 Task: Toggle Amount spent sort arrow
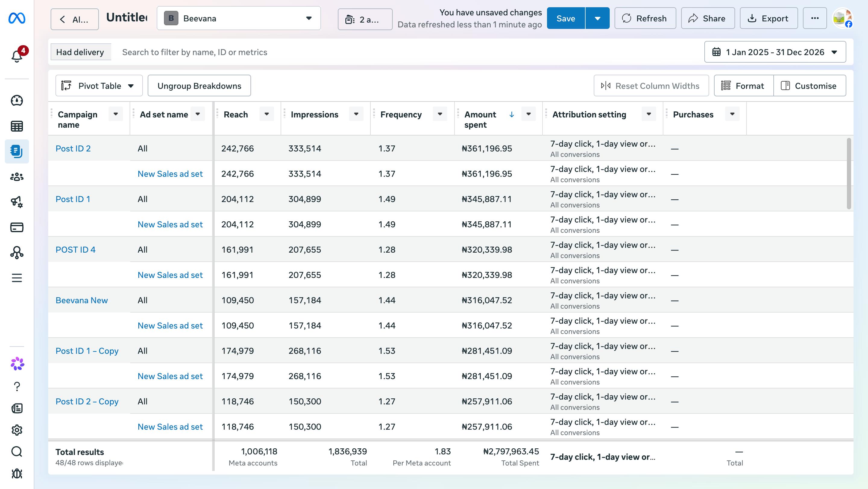tap(511, 114)
